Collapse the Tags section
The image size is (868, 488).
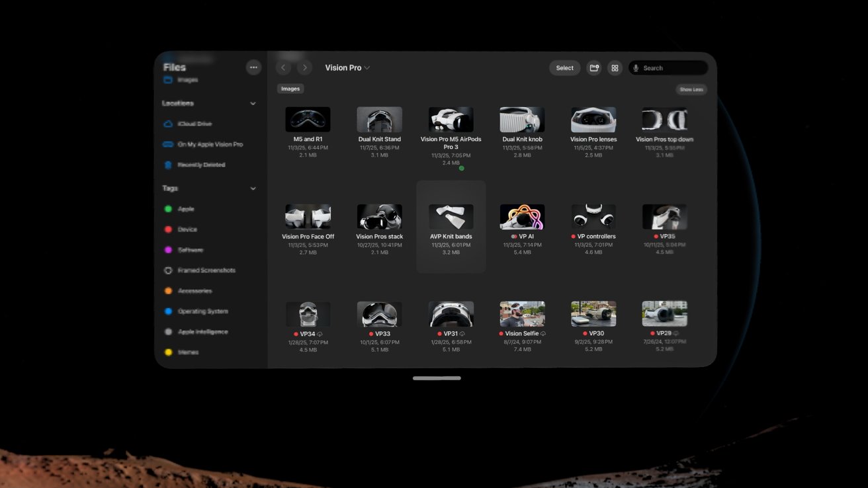253,188
